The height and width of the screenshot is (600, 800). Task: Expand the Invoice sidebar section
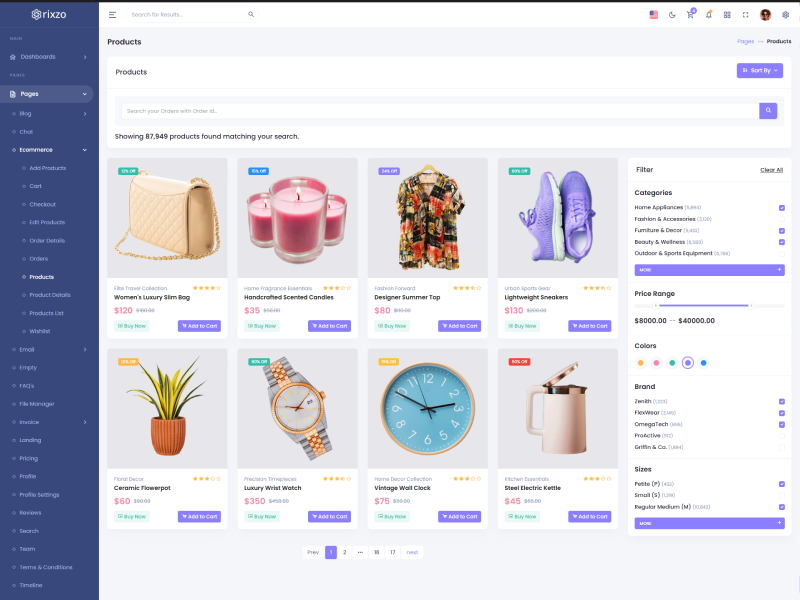(x=49, y=422)
